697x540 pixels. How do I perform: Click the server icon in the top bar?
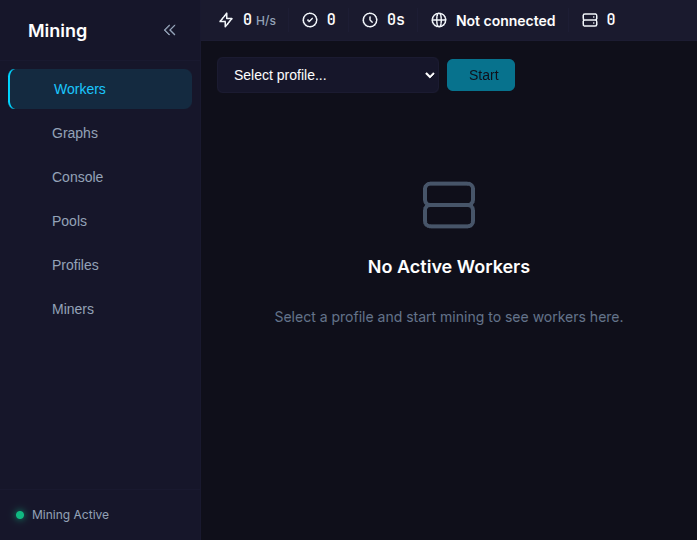590,20
